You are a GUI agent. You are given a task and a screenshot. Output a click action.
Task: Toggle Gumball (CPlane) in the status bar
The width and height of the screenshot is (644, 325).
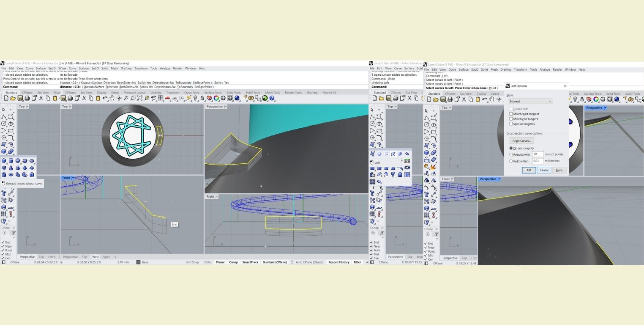pos(275,262)
